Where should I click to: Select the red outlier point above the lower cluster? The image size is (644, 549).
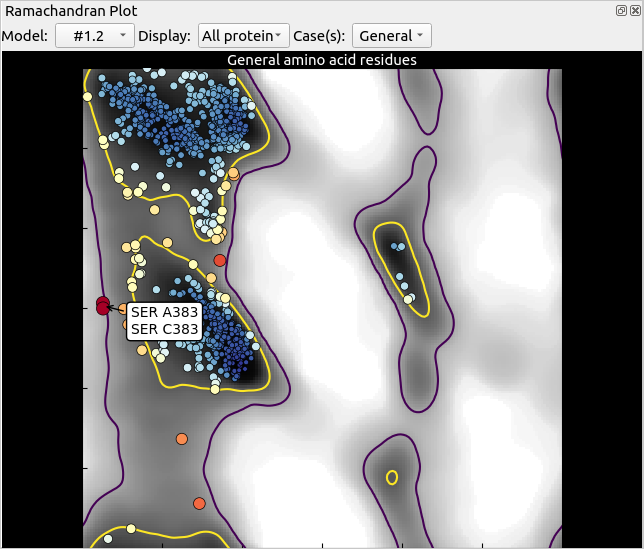coord(220,260)
